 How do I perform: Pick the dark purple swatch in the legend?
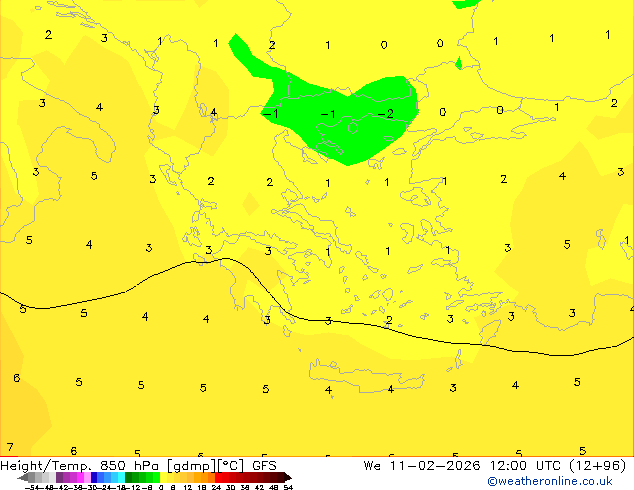click(x=59, y=477)
